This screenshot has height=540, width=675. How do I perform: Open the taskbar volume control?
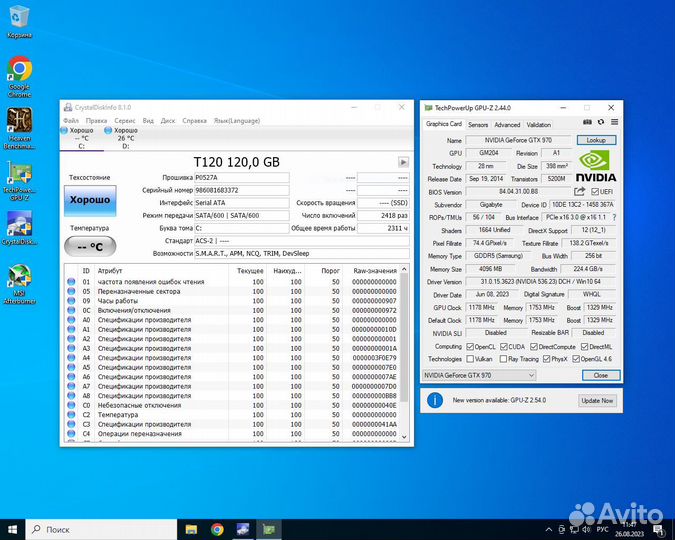click(x=587, y=529)
